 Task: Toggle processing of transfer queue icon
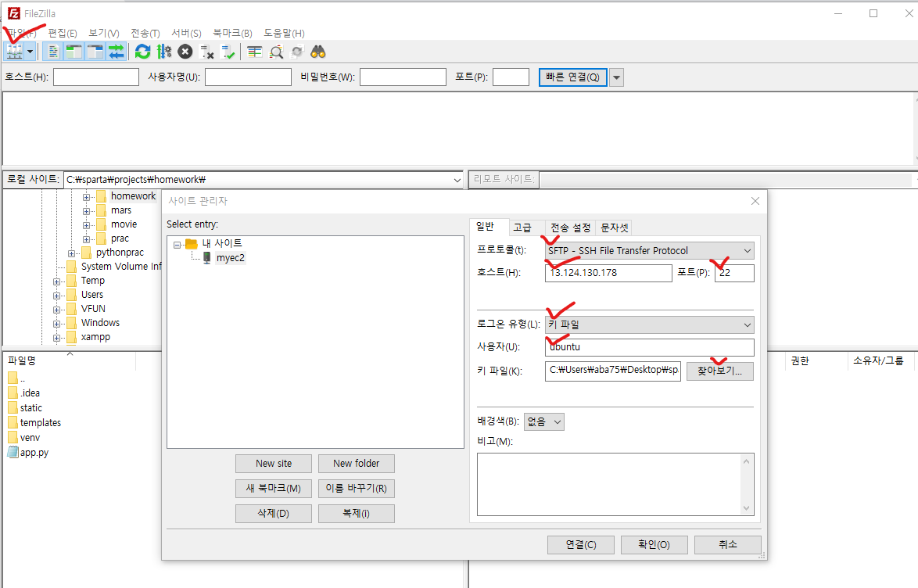pos(164,52)
